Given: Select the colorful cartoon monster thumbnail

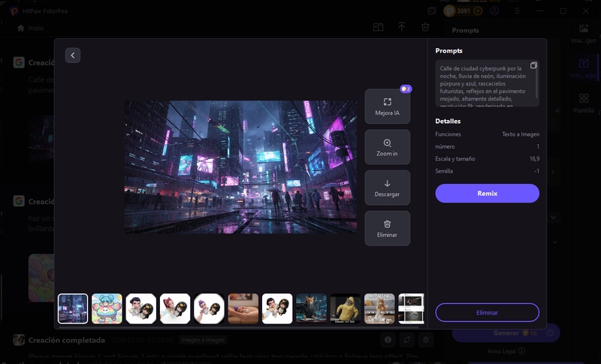Looking at the screenshot, I should (107, 308).
